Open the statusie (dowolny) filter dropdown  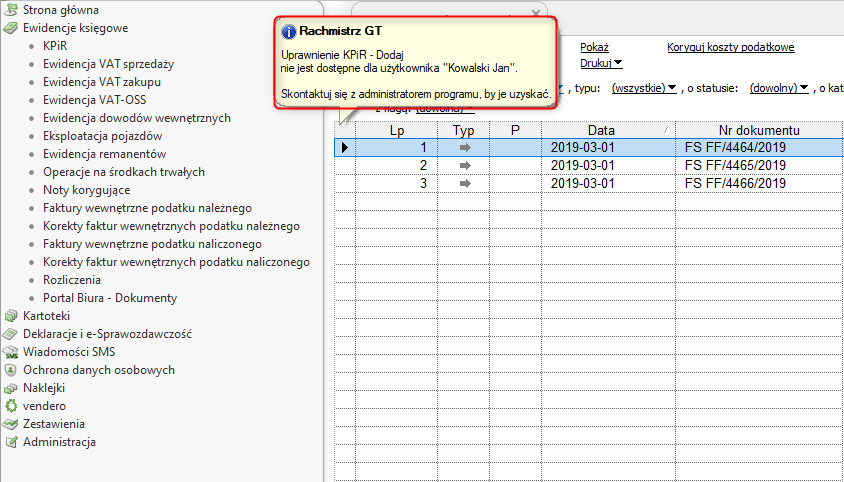[779, 88]
